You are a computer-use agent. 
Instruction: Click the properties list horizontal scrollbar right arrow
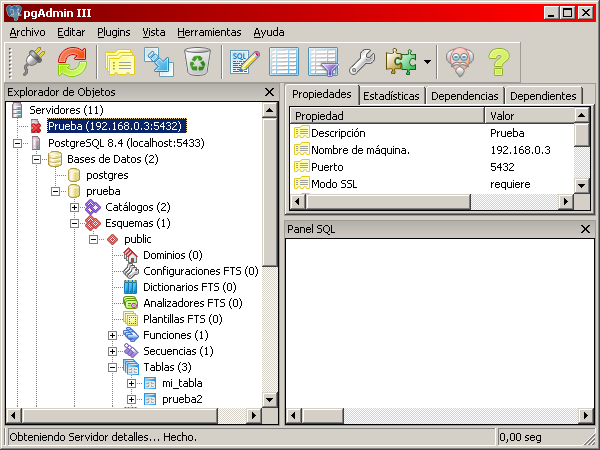point(566,202)
